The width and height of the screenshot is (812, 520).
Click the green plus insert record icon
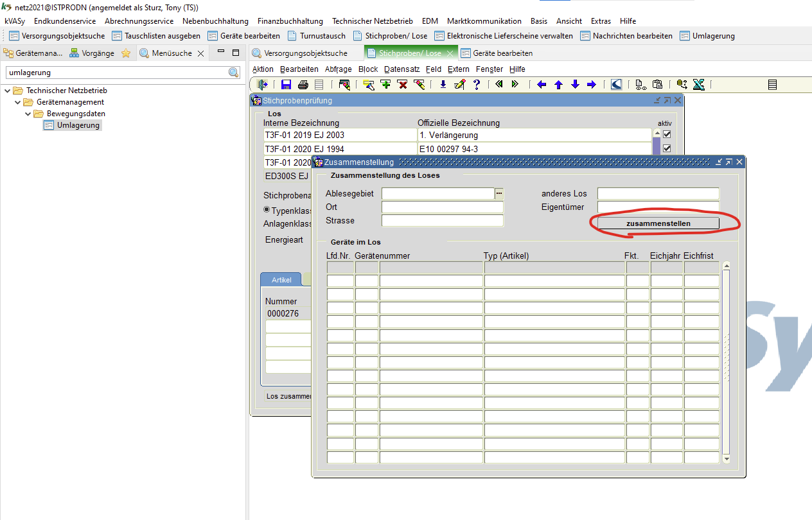pyautogui.click(x=385, y=84)
